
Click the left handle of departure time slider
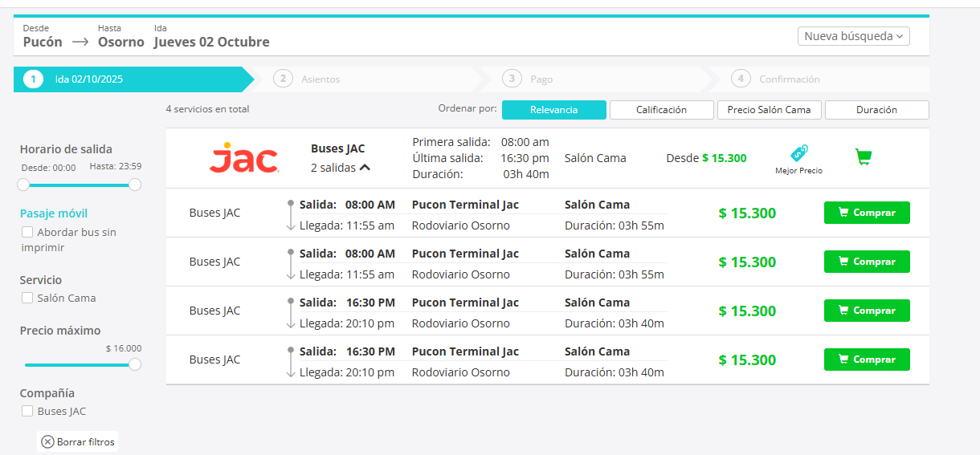point(23,185)
